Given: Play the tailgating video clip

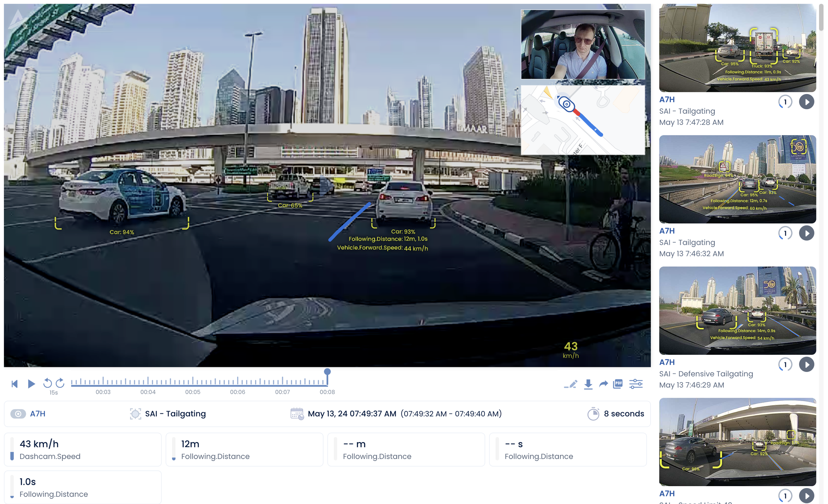Looking at the screenshot, I should tap(31, 384).
